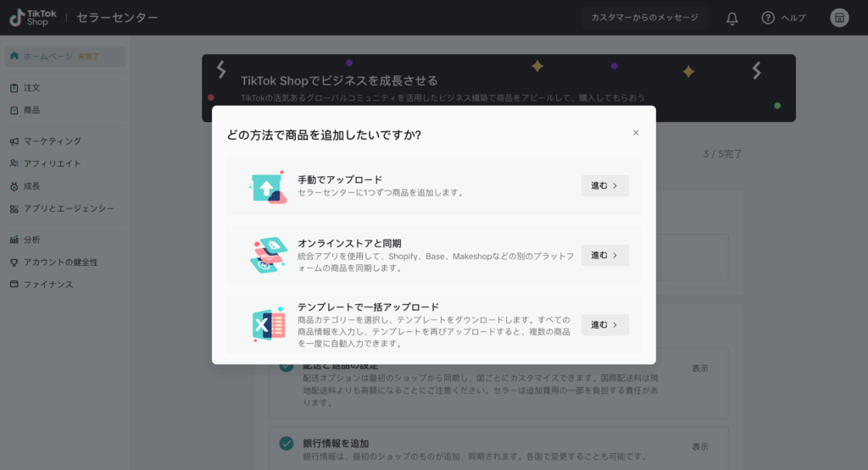Click the online store sync icon

point(268,255)
